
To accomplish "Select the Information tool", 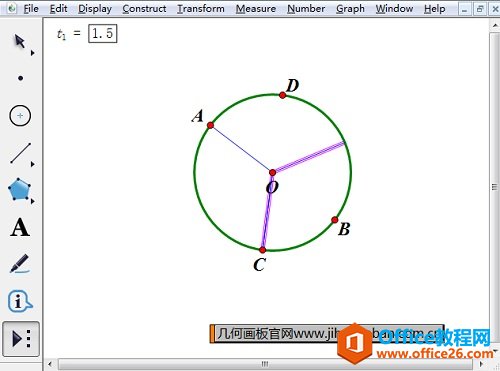I will [19, 301].
